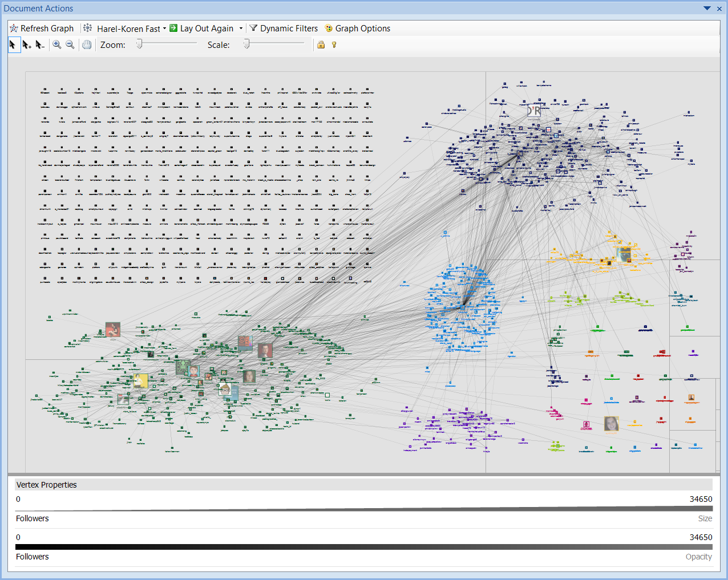The height and width of the screenshot is (580, 728).
Task: Click the zoom out magnifier icon
Action: [70, 44]
